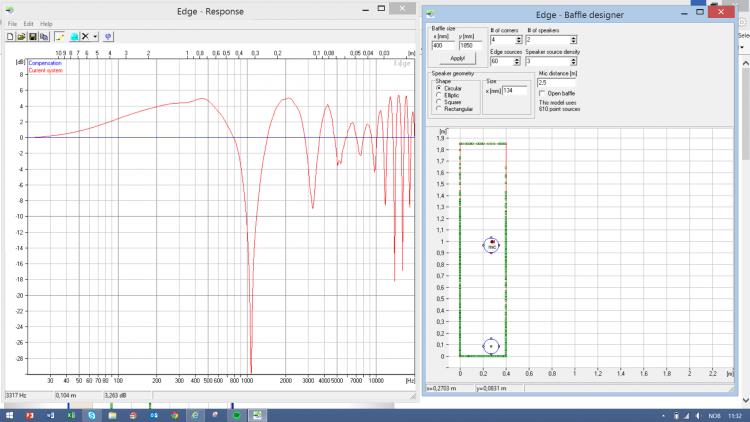Screen dimensions: 750x422
Task: Click the New file toolbar icon
Action: pos(10,37)
